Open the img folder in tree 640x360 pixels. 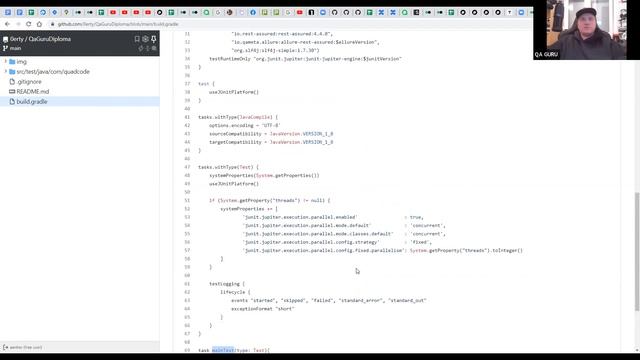22,62
